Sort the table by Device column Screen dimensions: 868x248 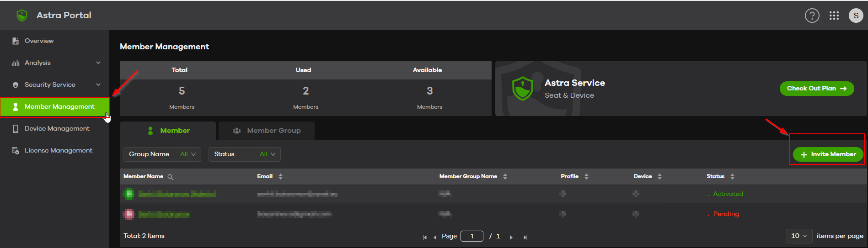tap(659, 176)
